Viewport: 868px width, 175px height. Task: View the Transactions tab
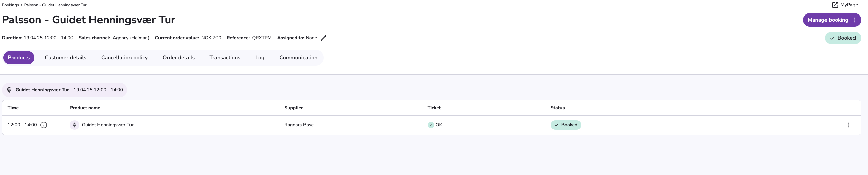(225, 58)
